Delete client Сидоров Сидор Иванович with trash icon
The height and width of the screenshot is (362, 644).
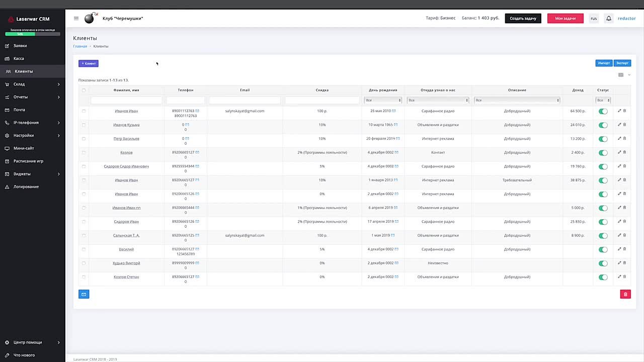625,166
